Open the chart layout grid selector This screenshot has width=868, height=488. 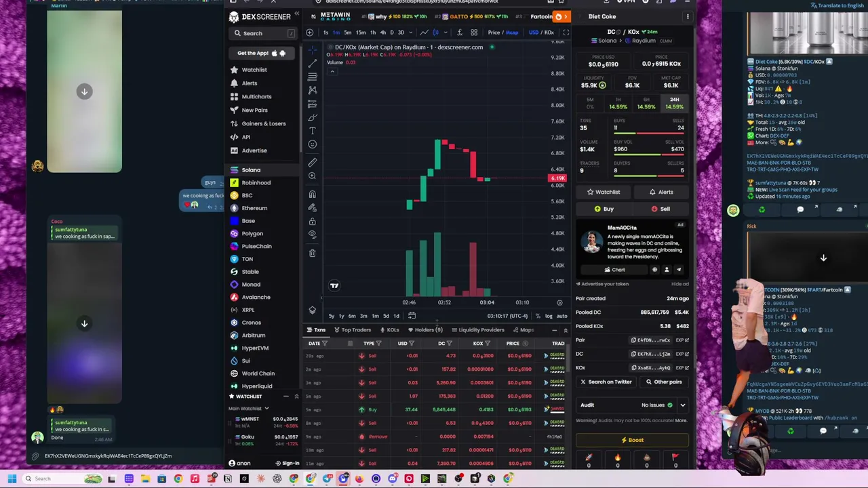474,33
